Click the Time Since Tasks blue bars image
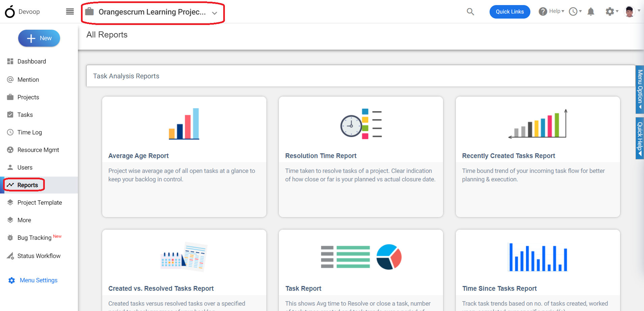The width and height of the screenshot is (644, 311). 538,257
